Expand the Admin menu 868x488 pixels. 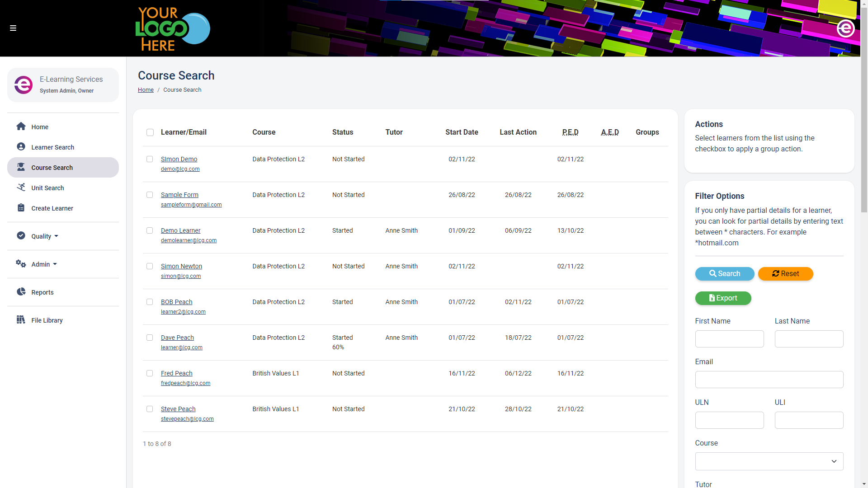click(63, 264)
